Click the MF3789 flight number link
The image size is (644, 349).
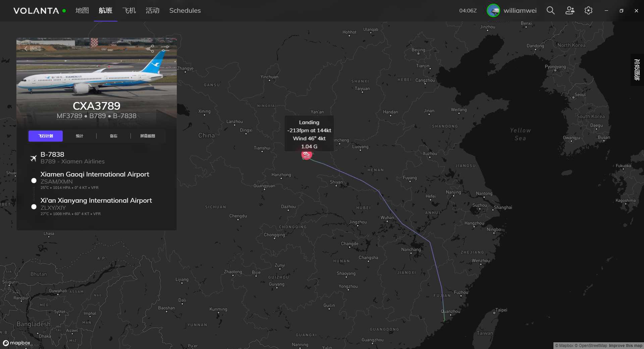point(69,116)
